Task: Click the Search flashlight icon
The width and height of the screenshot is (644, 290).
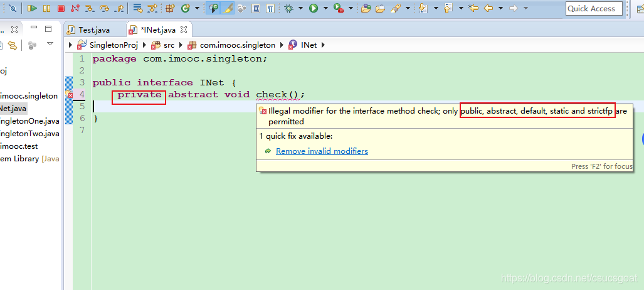Action: [396, 8]
